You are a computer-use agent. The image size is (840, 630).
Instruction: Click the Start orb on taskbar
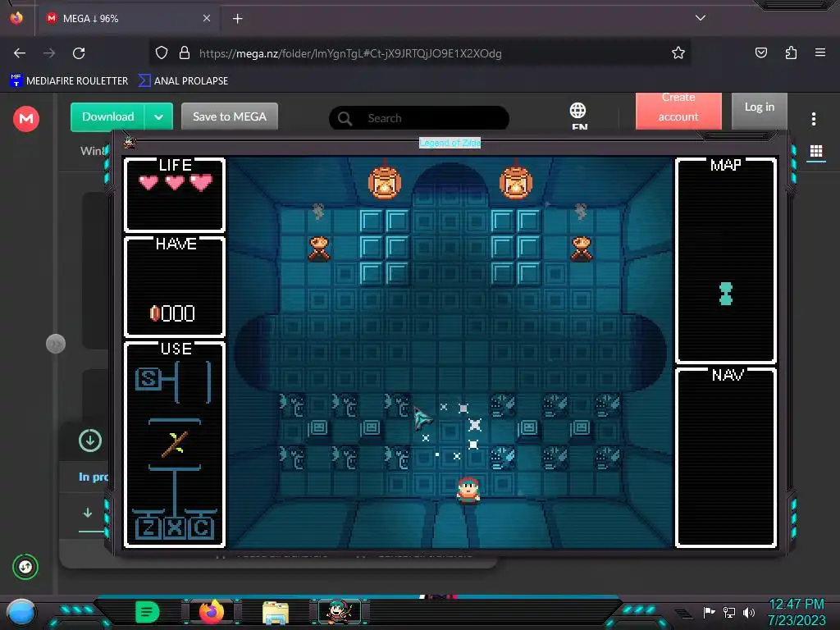21,613
